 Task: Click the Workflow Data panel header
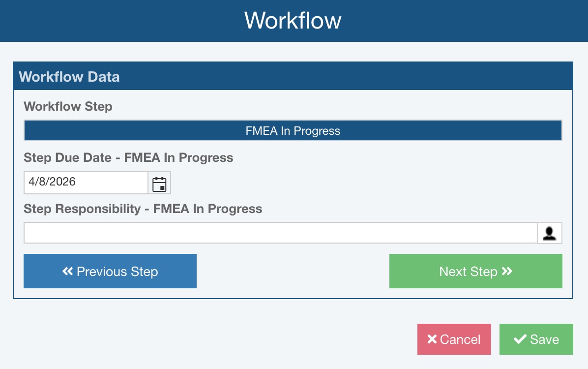coord(293,77)
